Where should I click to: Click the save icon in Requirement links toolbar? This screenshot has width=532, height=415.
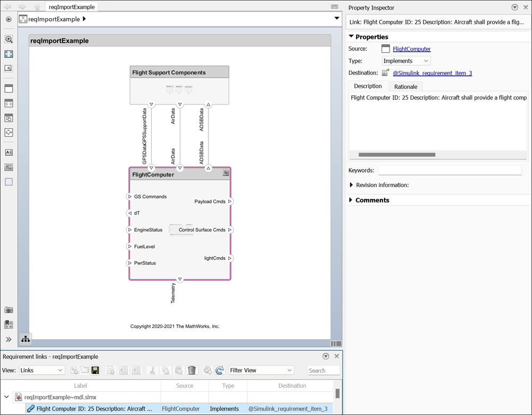click(x=95, y=370)
